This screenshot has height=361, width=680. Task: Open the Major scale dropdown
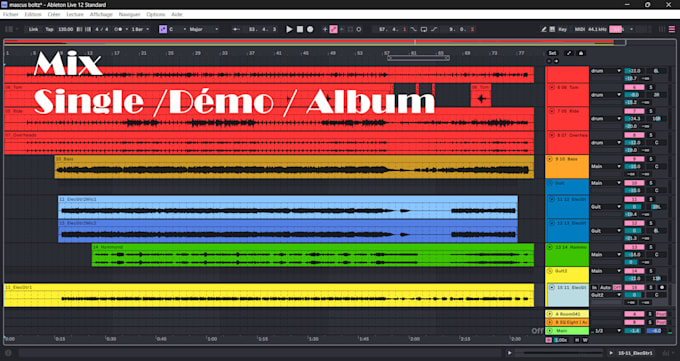click(x=204, y=30)
